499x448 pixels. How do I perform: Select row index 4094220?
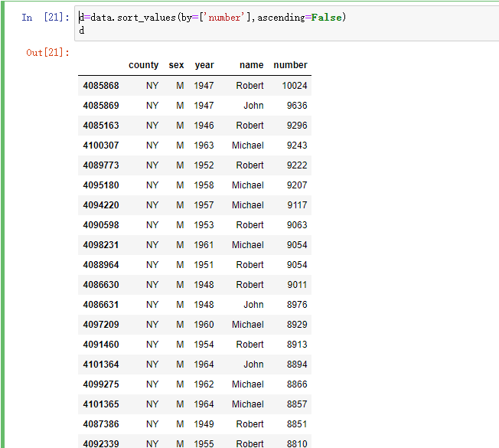point(101,205)
